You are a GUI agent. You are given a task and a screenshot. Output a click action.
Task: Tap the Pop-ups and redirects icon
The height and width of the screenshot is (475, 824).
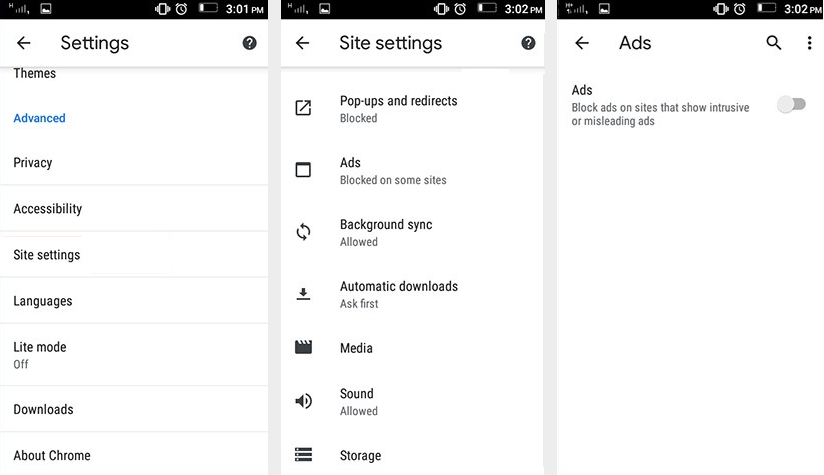click(x=304, y=108)
